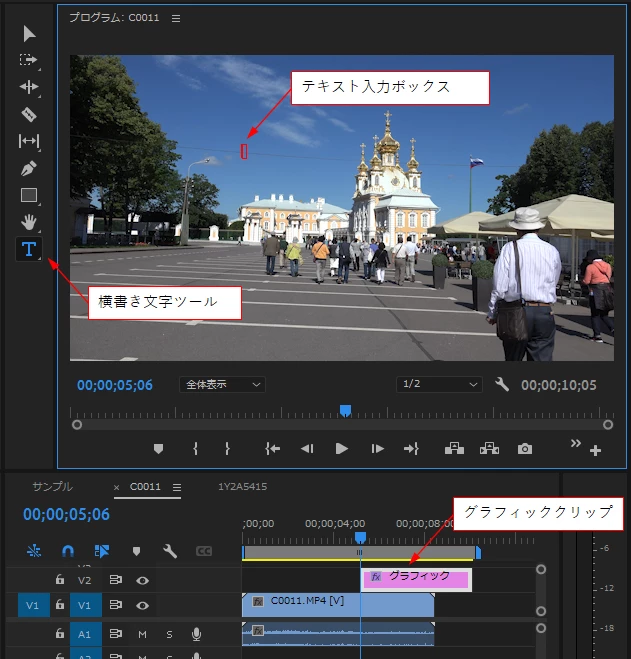This screenshot has width=631, height=659.
Task: Toggle caption track CC button
Action: (204, 551)
